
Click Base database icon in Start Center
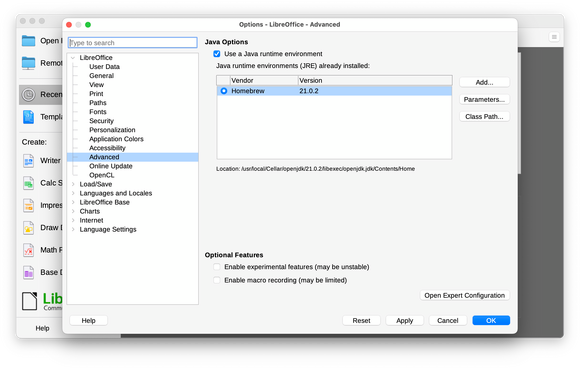tap(28, 273)
